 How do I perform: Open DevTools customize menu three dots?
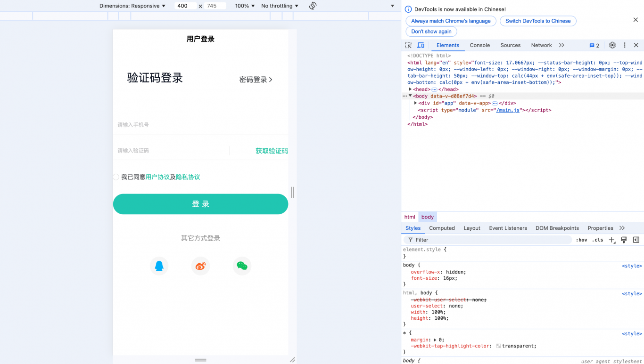pyautogui.click(x=625, y=45)
